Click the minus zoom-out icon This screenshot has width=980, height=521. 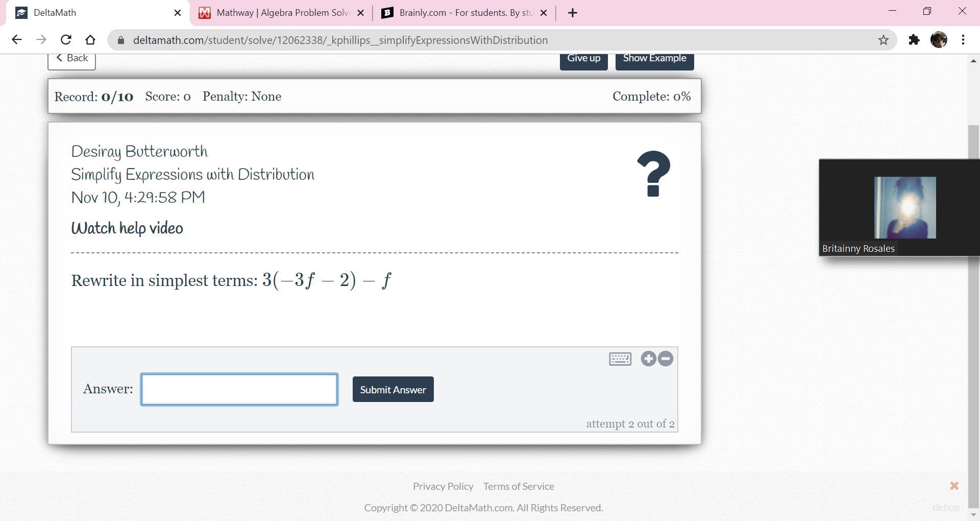pos(666,359)
